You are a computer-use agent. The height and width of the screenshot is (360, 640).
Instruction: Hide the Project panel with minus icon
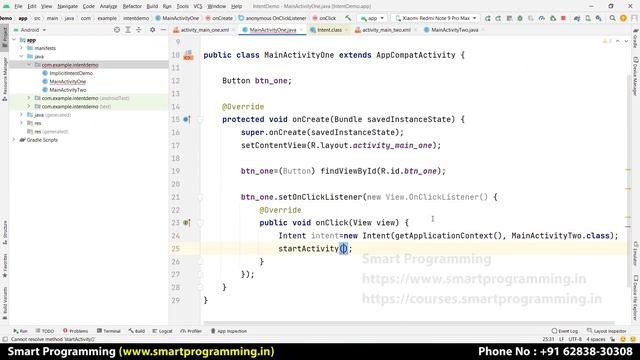click(x=163, y=30)
